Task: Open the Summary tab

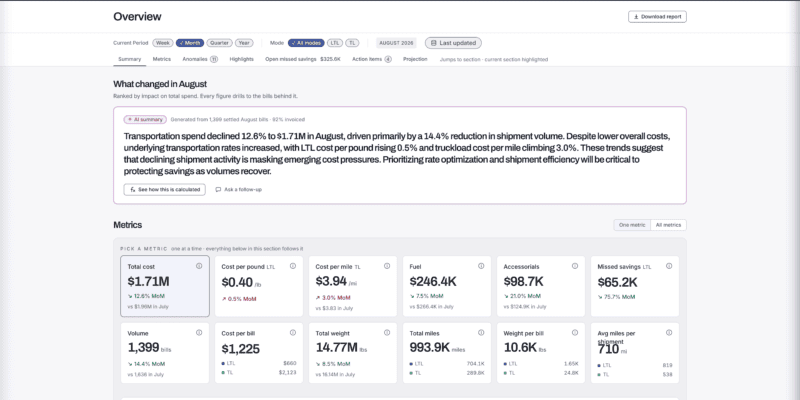Action: tap(130, 59)
